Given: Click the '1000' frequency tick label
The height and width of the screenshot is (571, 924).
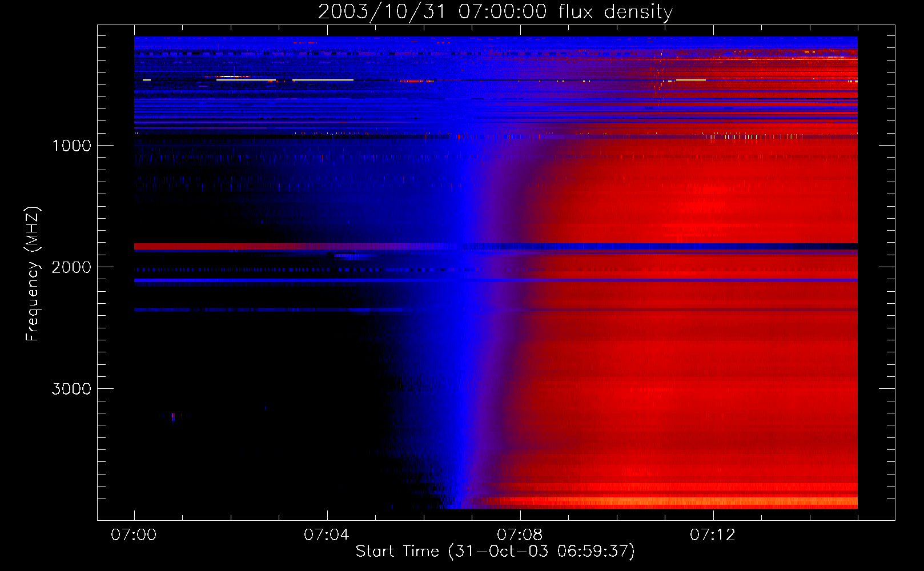Looking at the screenshot, I should click(x=71, y=146).
